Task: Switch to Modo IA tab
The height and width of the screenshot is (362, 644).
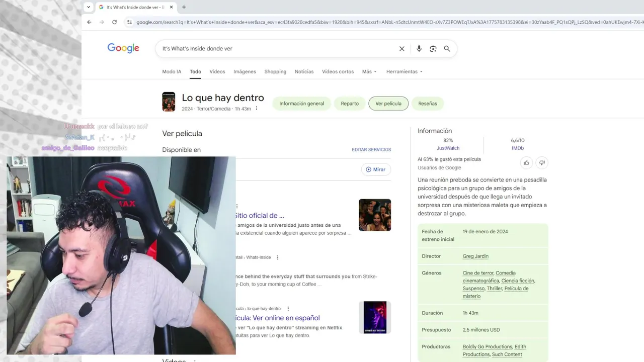Action: pos(172,71)
